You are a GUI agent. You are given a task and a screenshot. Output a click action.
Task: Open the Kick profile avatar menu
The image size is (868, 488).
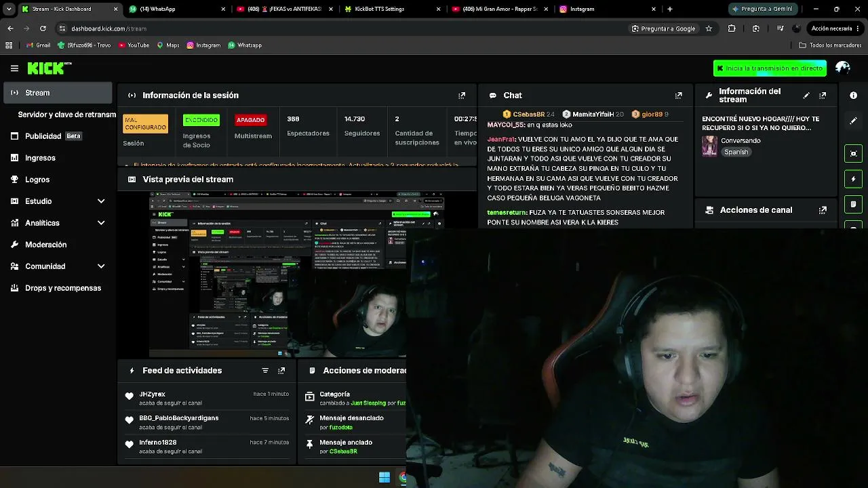coord(843,68)
